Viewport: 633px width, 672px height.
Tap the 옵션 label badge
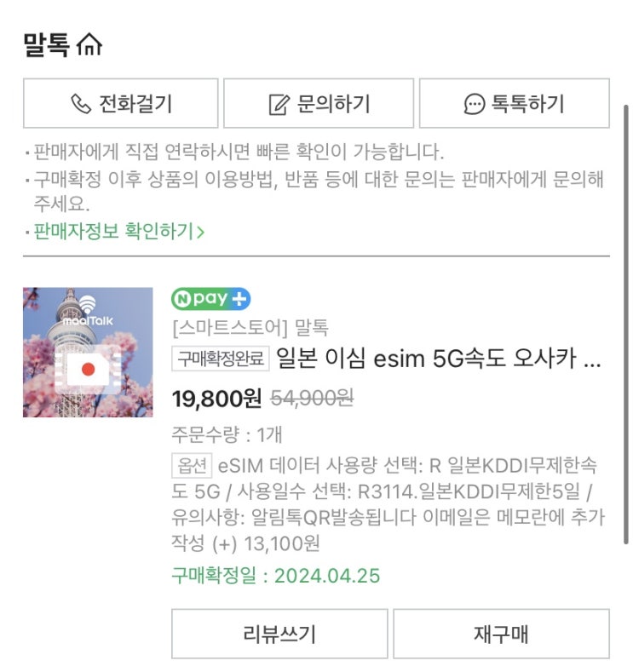point(192,465)
